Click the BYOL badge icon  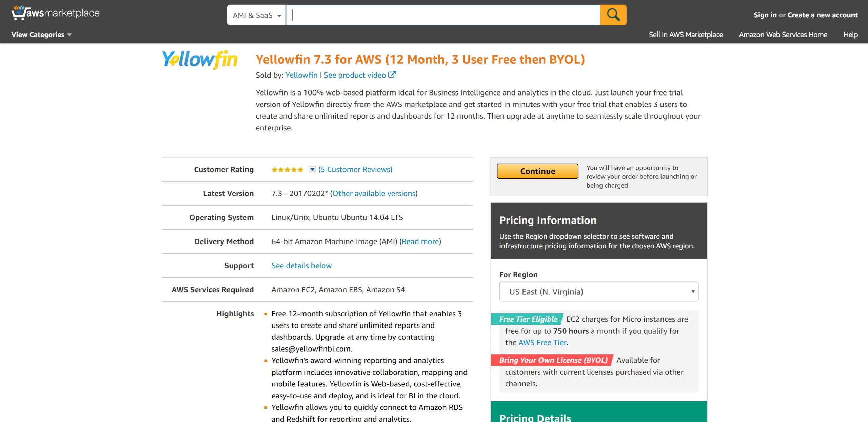(552, 360)
